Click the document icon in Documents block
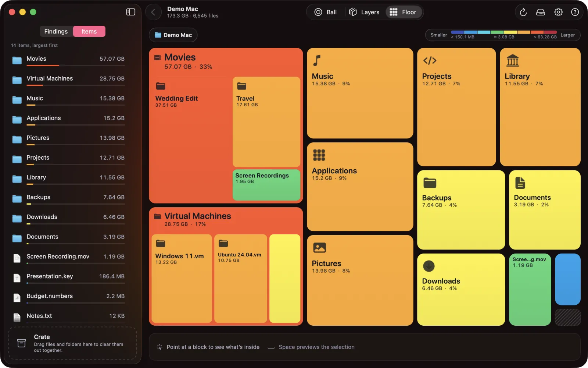The image size is (588, 368). 520,183
